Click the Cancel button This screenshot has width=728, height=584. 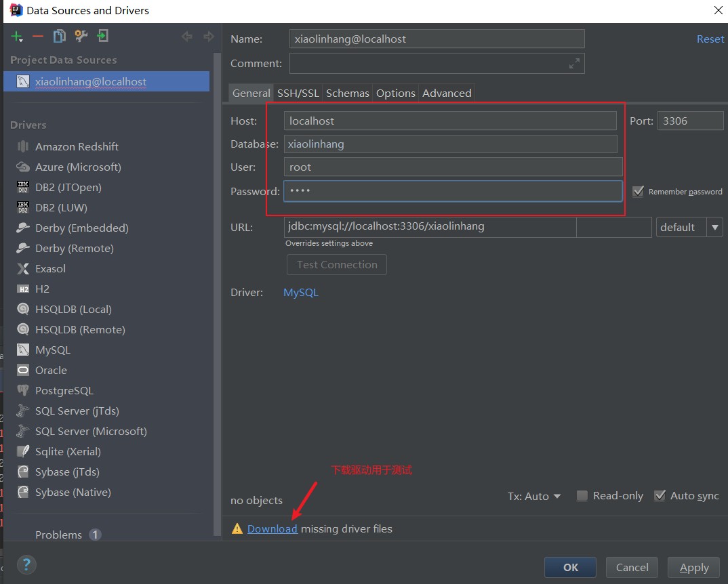tap(632, 567)
